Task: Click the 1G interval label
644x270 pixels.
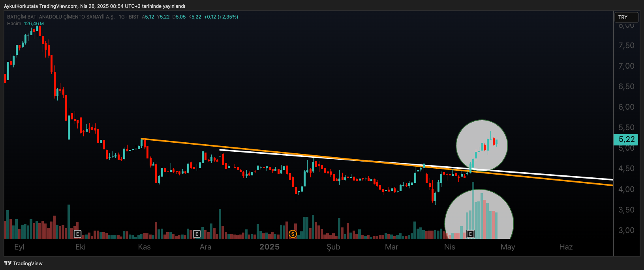Action: (x=122, y=17)
